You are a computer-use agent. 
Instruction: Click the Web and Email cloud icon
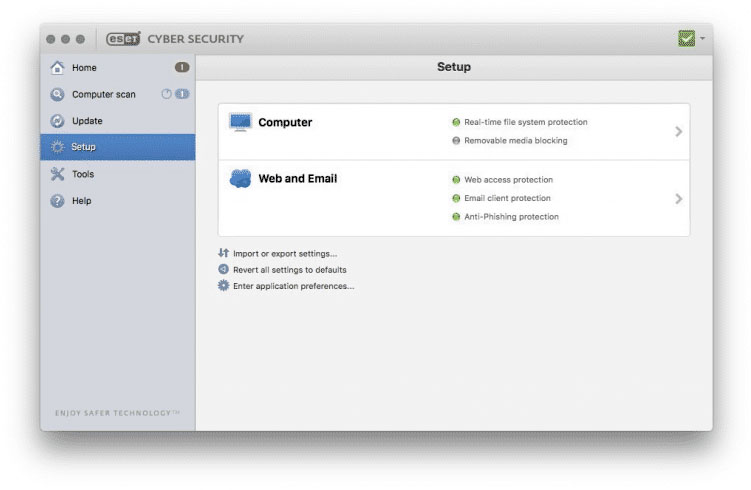tap(240, 180)
